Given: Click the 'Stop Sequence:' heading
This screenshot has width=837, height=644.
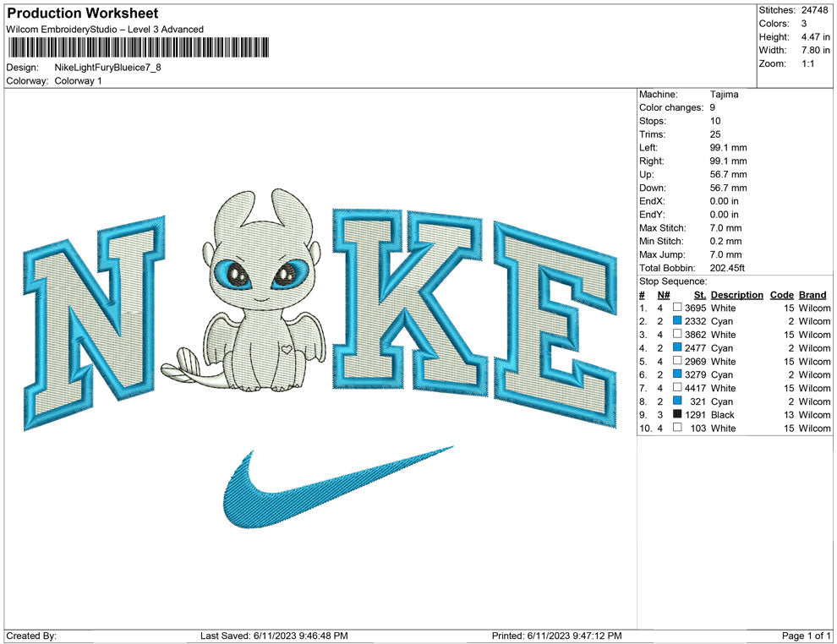Looking at the screenshot, I should coord(673,281).
